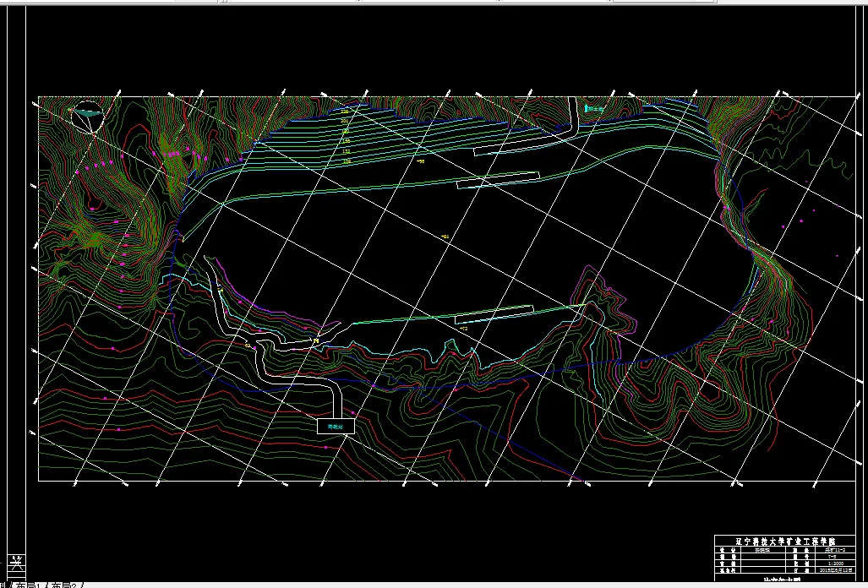
Task: Select the title block heading 辽宁科技大学矿业工程学院
Action: tap(785, 541)
